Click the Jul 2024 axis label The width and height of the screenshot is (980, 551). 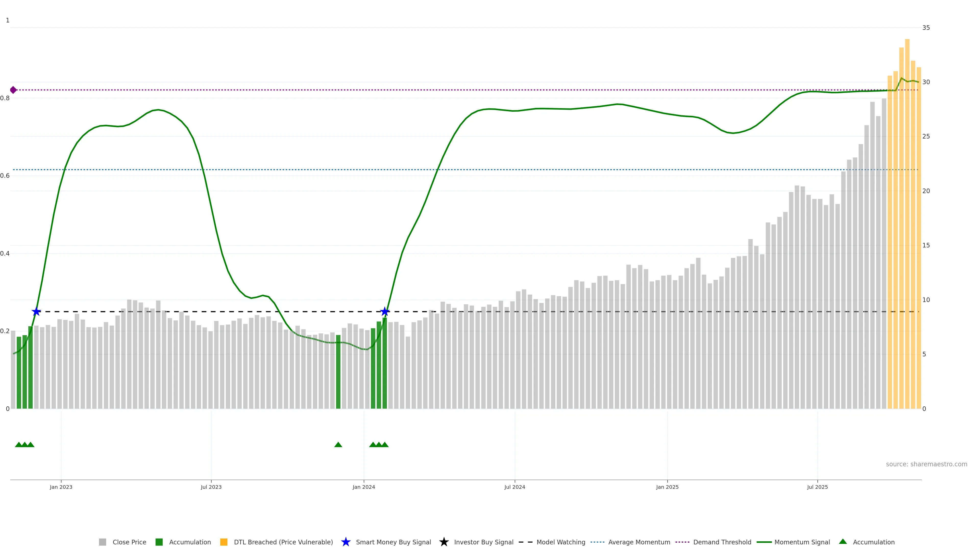[x=514, y=487]
